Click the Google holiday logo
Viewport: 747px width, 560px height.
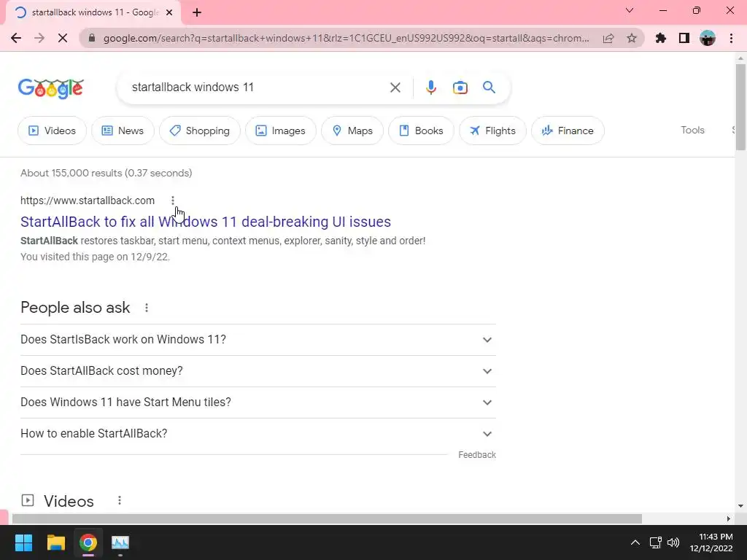click(51, 88)
